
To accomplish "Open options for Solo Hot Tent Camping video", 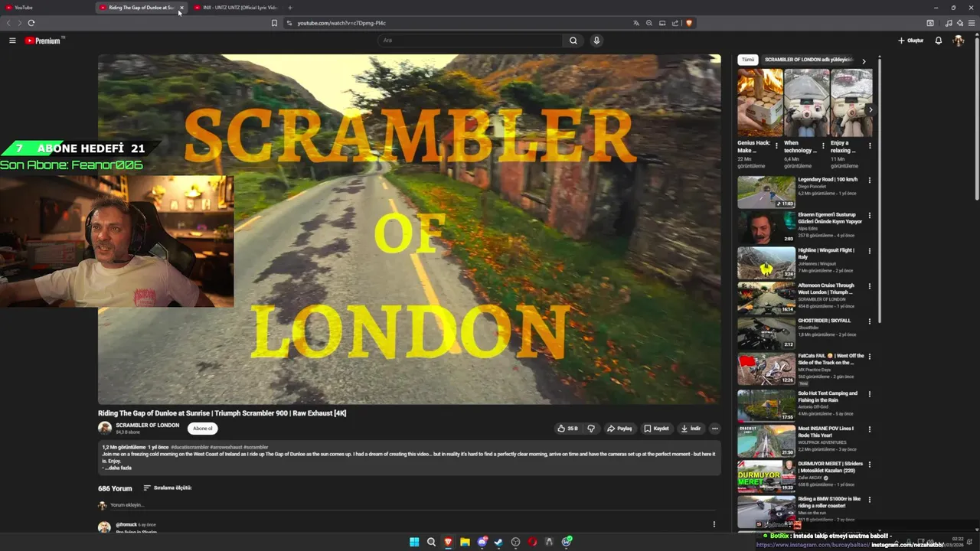I will (x=869, y=394).
